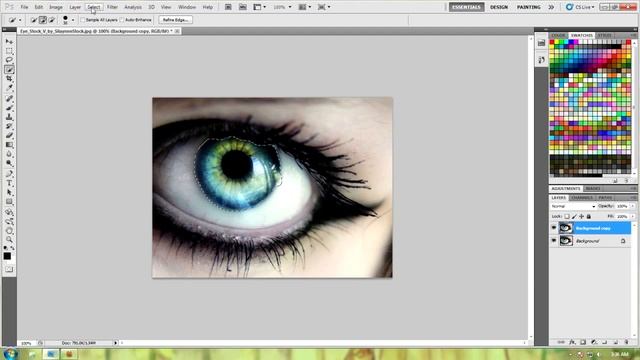Open the Filter menu
Screen dimensions: 640x360
point(112,7)
